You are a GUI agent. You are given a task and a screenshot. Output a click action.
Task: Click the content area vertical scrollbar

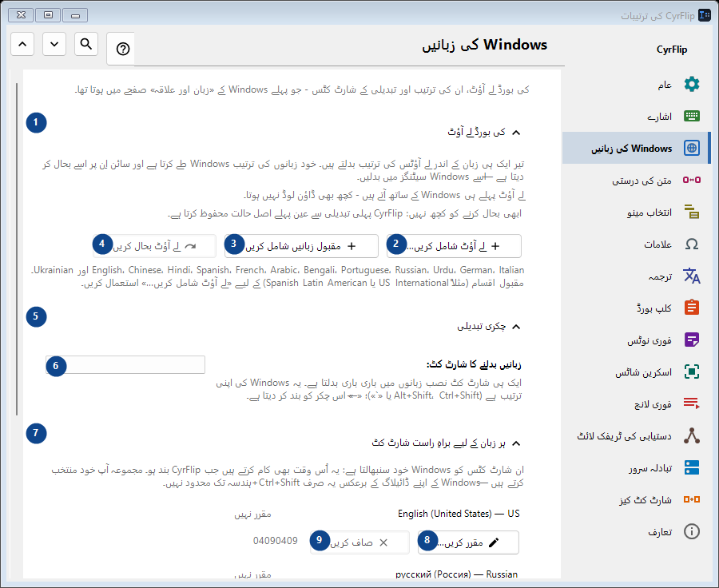(x=17, y=249)
